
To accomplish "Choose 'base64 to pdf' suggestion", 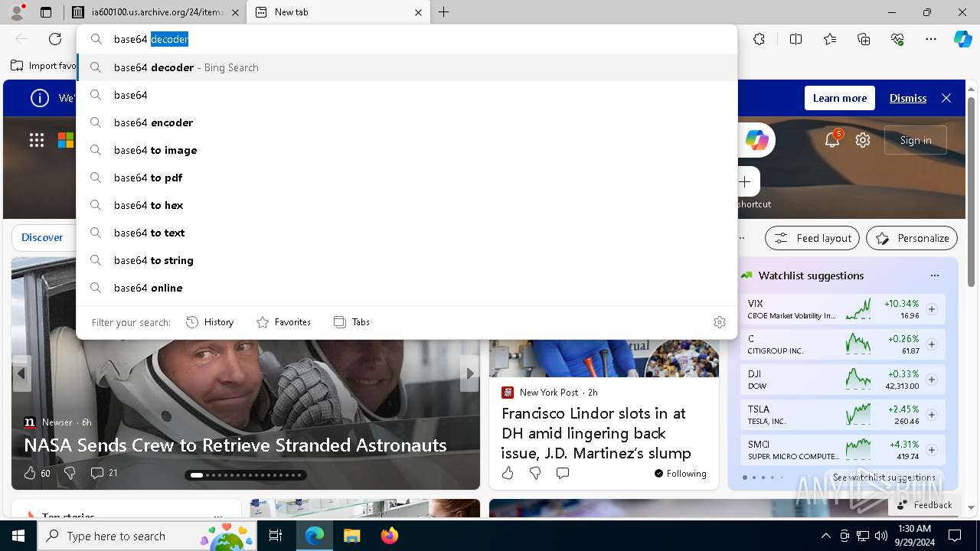I will click(407, 178).
